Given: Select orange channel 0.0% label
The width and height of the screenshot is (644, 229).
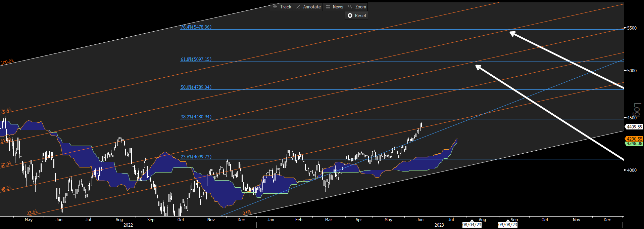Looking at the screenshot, I should 247,213.
